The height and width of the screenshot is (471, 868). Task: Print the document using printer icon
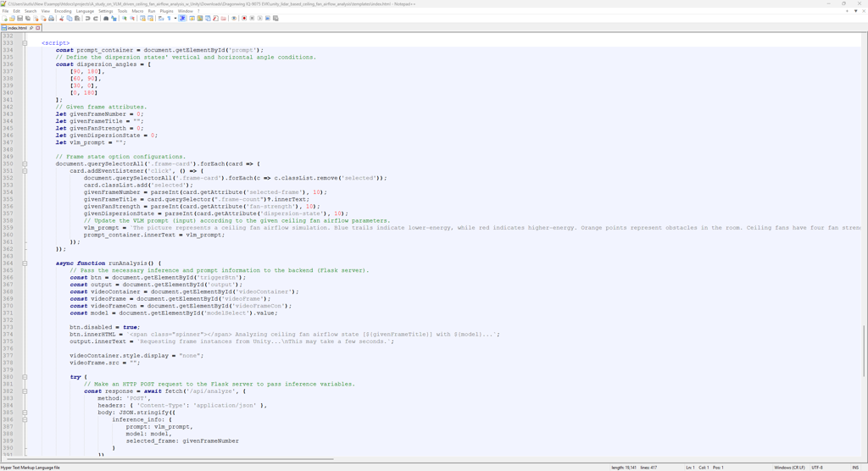[52, 19]
